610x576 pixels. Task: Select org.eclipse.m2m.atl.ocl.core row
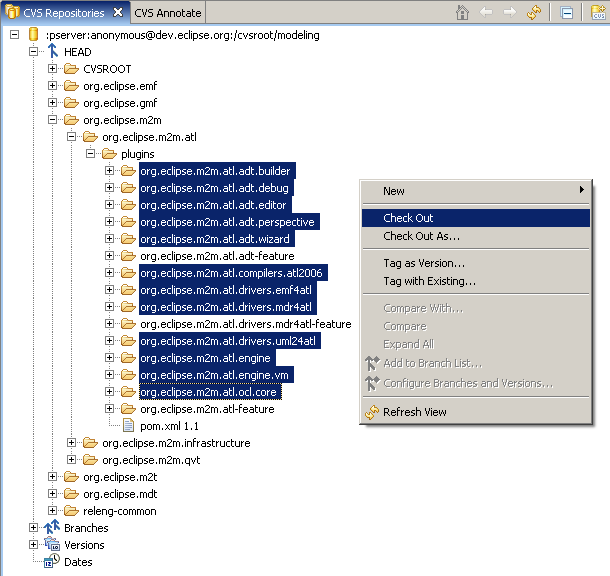point(210,392)
